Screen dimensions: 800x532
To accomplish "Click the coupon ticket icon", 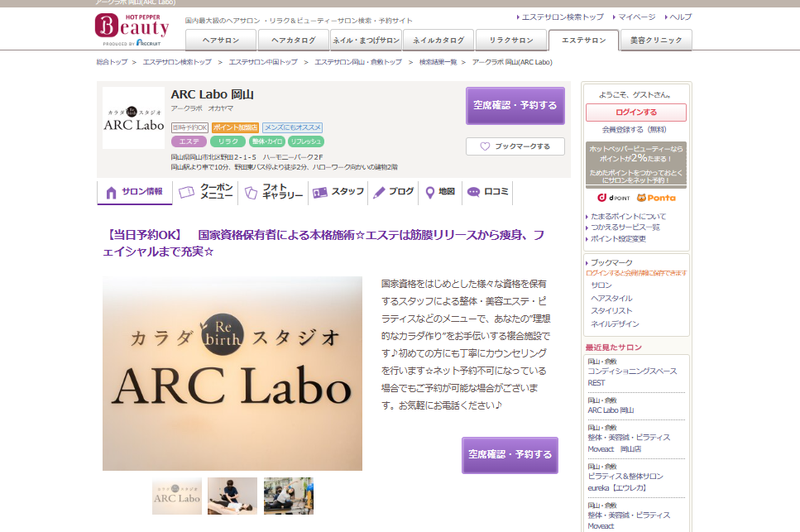I will [x=187, y=192].
